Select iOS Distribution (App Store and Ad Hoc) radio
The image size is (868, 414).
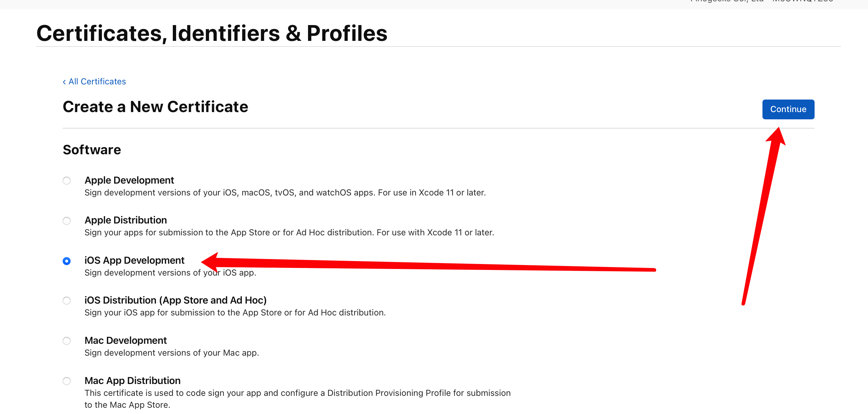click(x=67, y=301)
